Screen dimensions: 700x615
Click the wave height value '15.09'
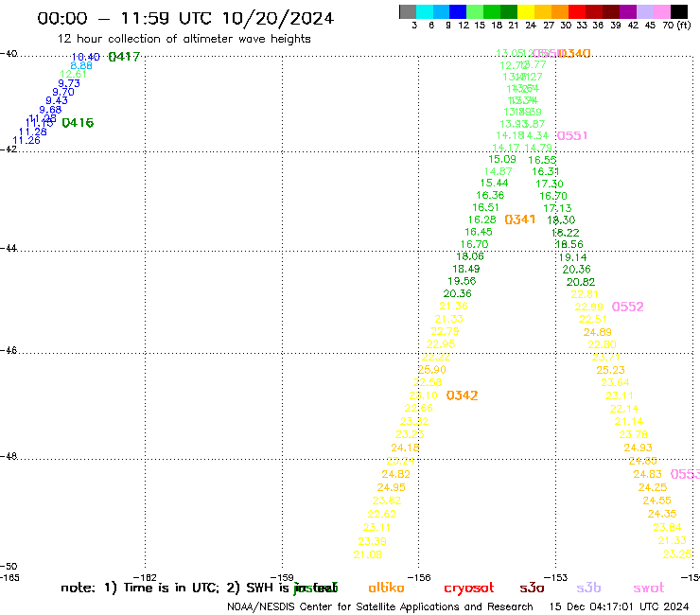pyautogui.click(x=502, y=159)
